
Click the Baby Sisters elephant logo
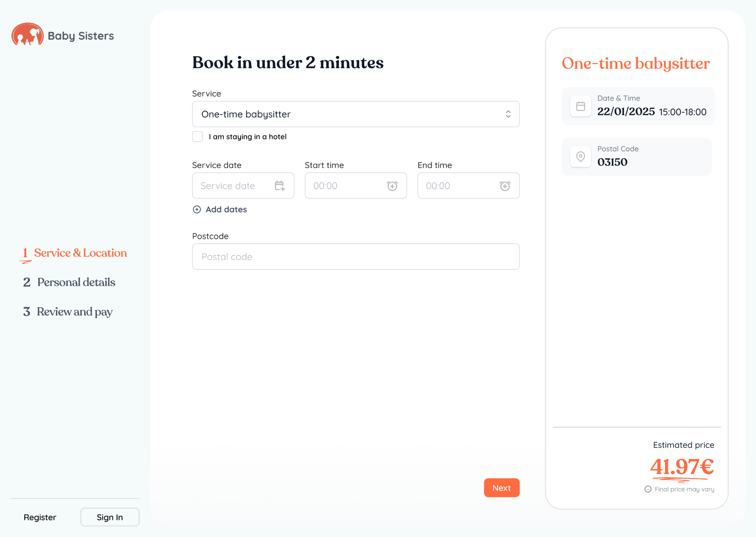click(x=28, y=34)
